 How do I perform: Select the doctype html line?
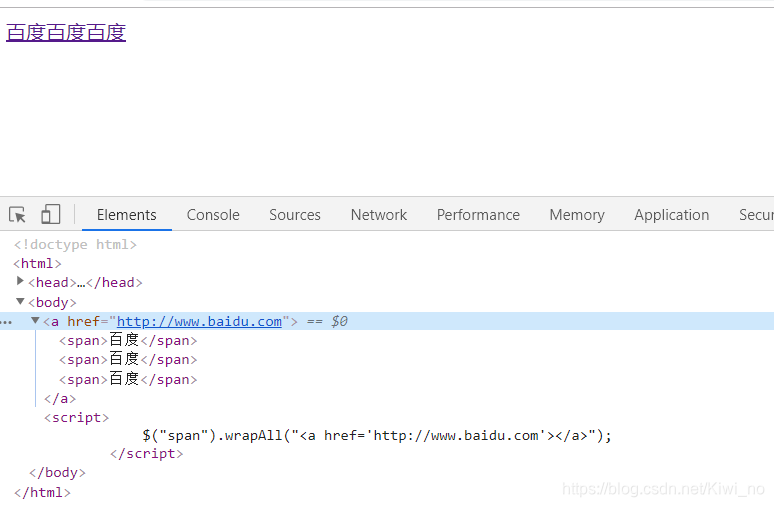(x=75, y=244)
